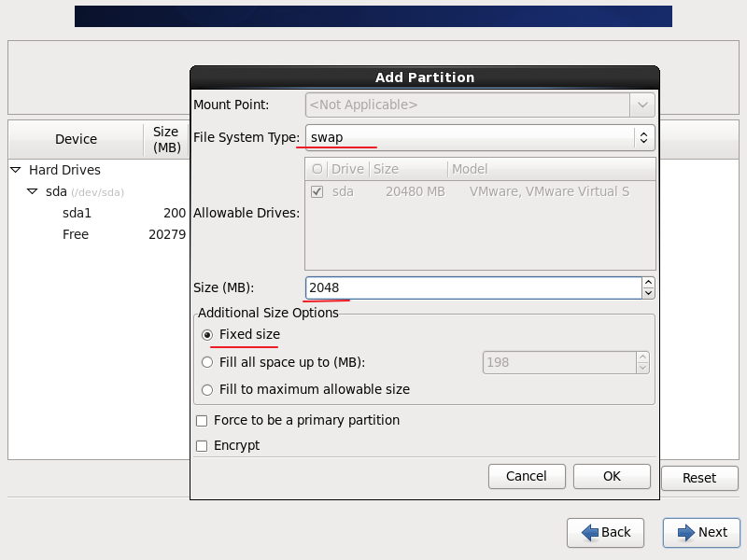Collapse the sda device node

(x=33, y=191)
